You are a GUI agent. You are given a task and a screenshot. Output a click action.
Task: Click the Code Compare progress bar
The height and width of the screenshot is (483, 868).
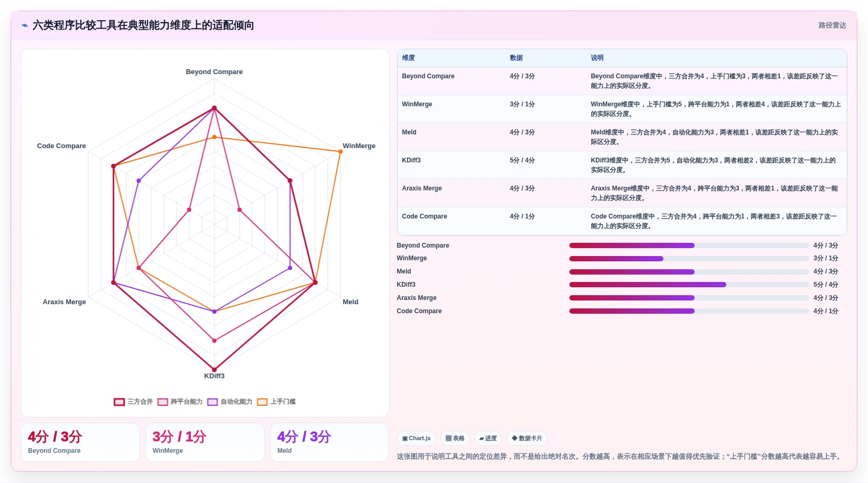tap(689, 311)
